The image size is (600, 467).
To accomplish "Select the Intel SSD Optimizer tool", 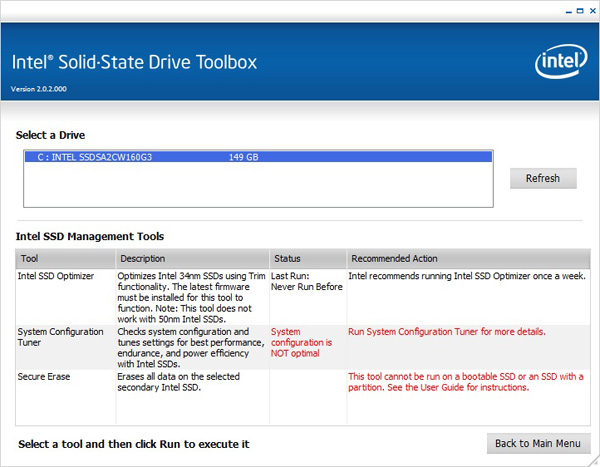I will tap(56, 276).
